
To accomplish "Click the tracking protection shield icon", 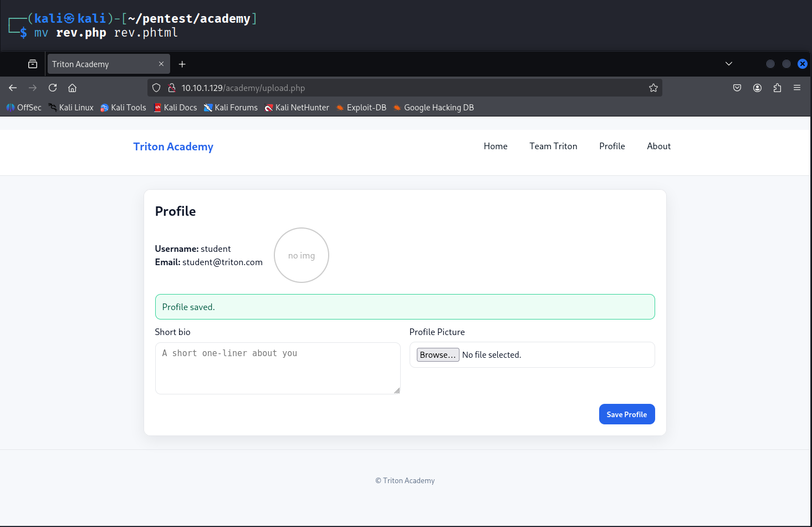I will tap(156, 88).
